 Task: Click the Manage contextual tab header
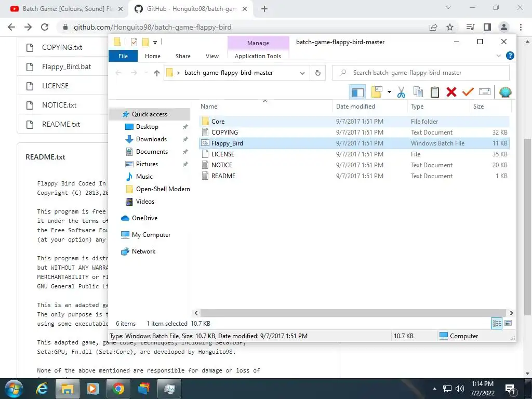point(258,43)
